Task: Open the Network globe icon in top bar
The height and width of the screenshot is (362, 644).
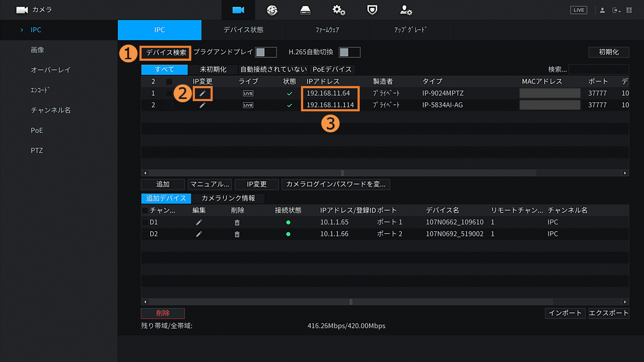Action: (272, 10)
